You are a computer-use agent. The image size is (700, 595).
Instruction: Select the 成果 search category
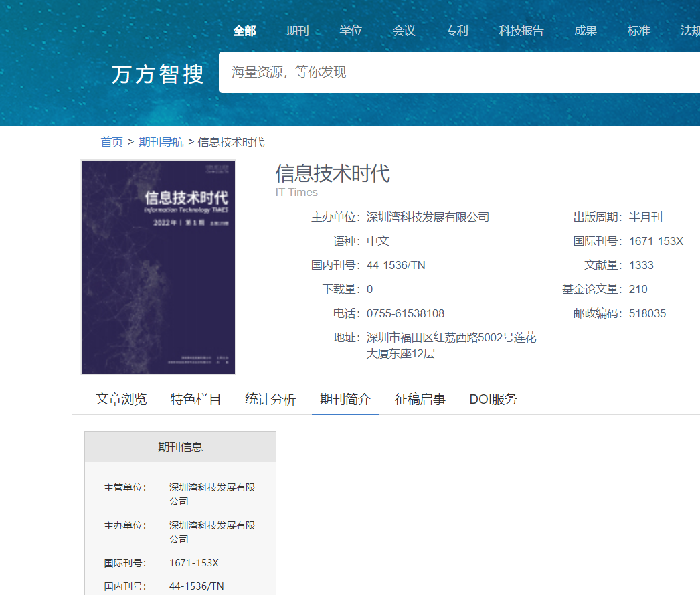[x=586, y=31]
